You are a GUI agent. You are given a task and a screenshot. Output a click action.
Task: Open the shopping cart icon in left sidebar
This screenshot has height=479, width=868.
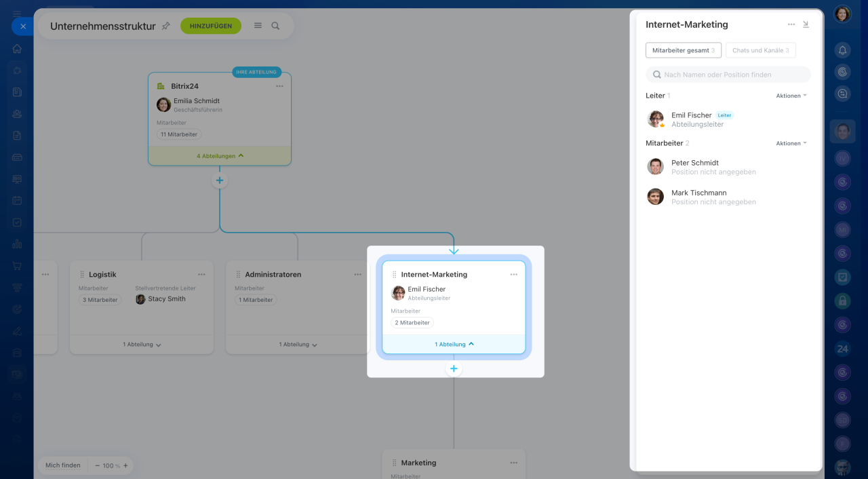17,266
